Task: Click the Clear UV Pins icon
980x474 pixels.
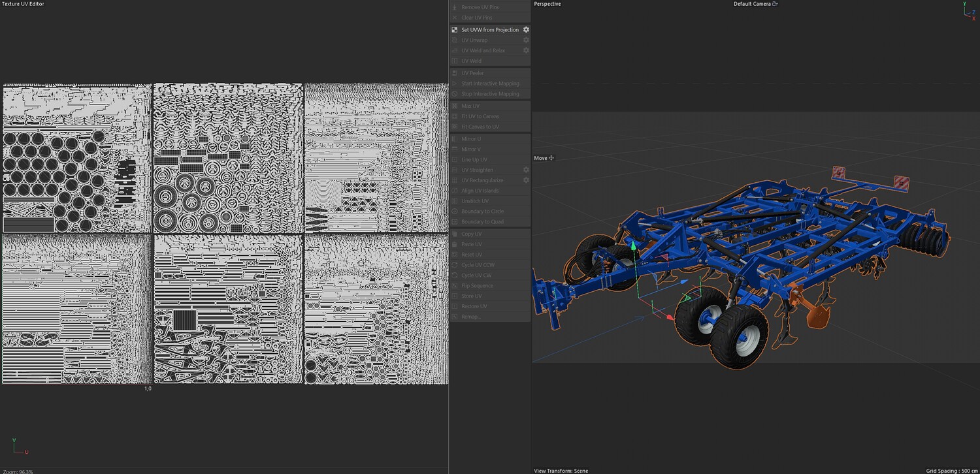Action: click(x=455, y=18)
